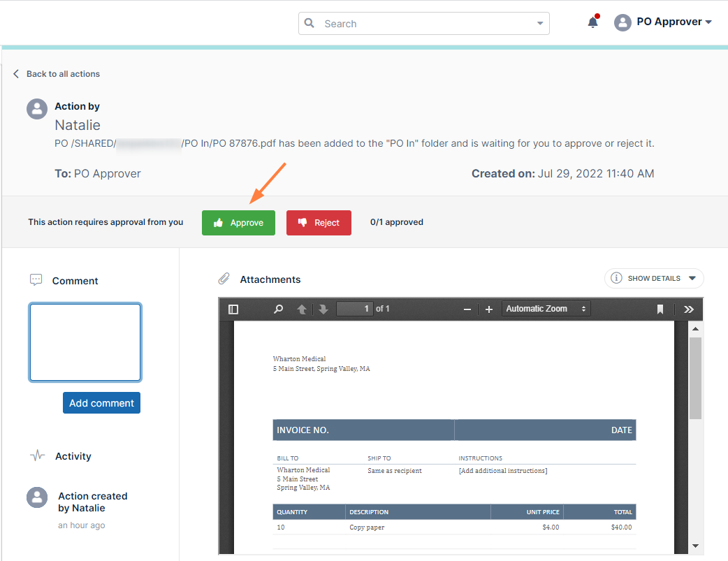The width and height of the screenshot is (728, 561).
Task: Open the PO Approver account menu
Action: pyautogui.click(x=662, y=22)
